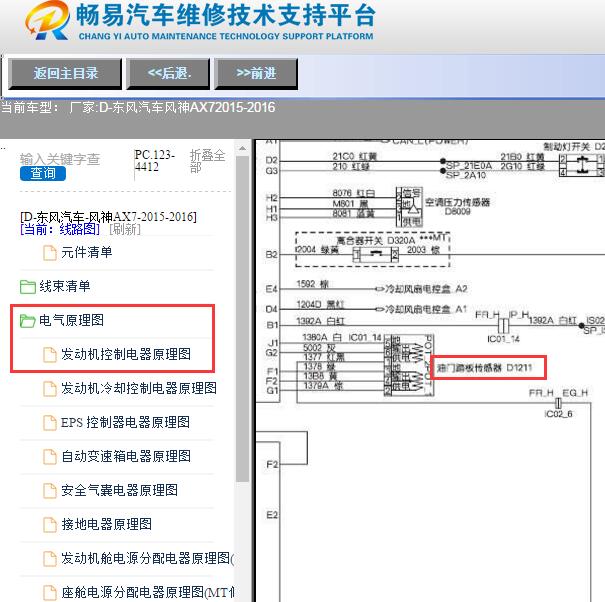This screenshot has height=602, width=605.
Task: Click the 冷却风扇电控盒 A1 label
Action: (x=426, y=309)
